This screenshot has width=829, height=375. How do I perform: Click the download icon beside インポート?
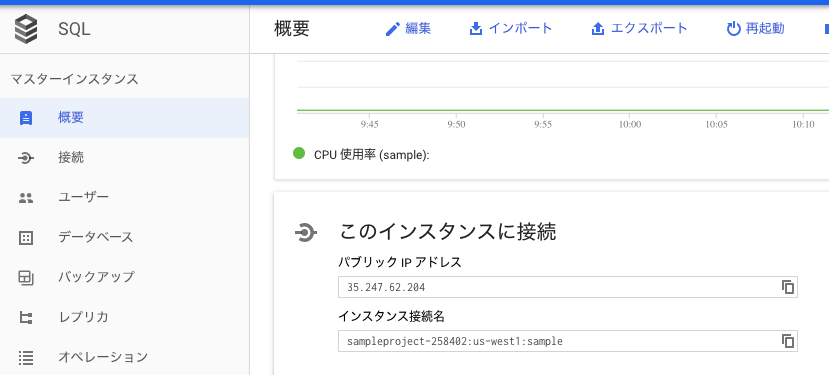(x=476, y=29)
